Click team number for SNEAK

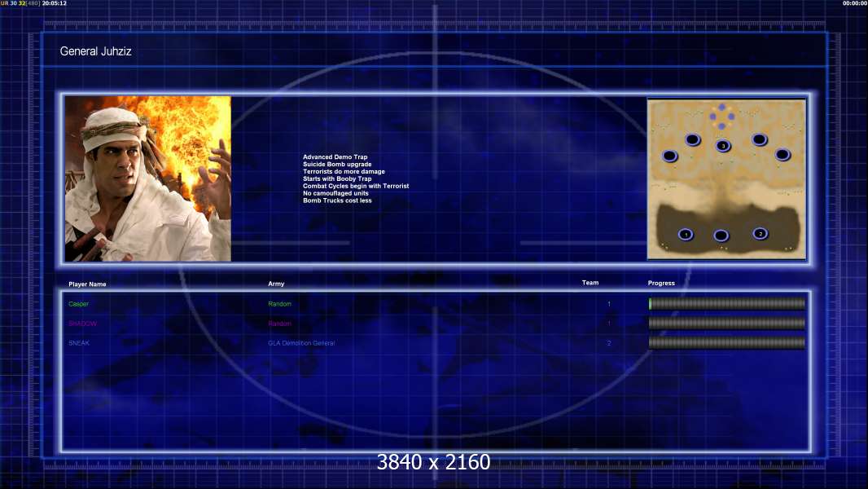[609, 343]
